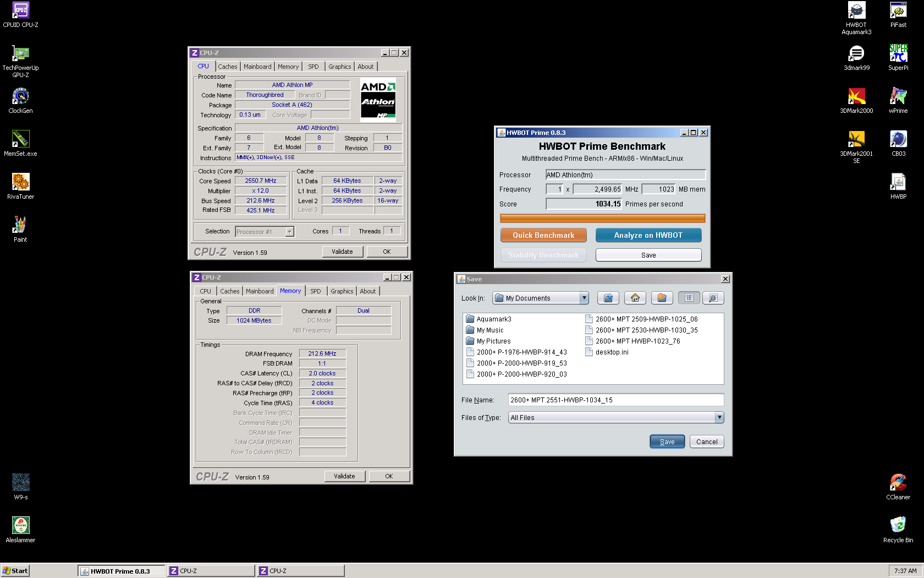Select file 2000+ P-2000-HWBP-919_53

[x=516, y=363]
